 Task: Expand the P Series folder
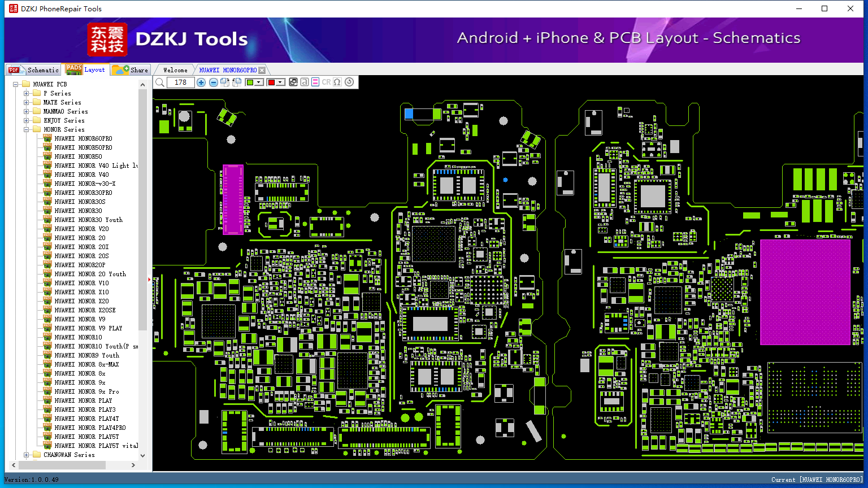(x=26, y=93)
